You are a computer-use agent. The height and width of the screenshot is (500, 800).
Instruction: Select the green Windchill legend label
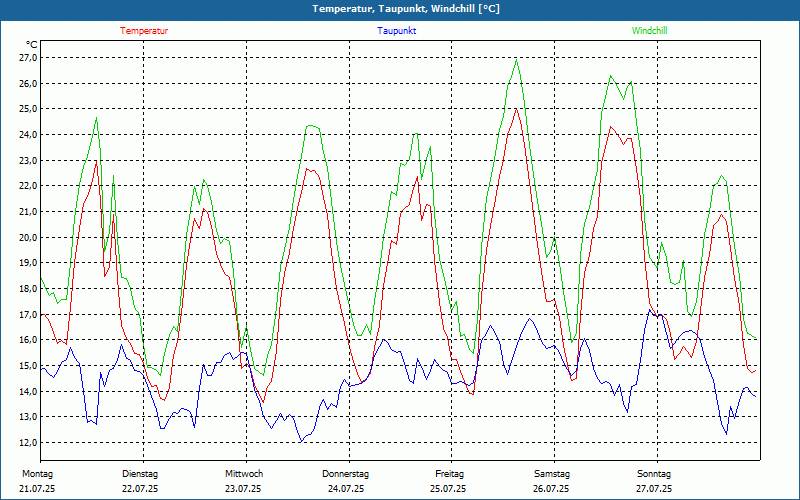(650, 31)
